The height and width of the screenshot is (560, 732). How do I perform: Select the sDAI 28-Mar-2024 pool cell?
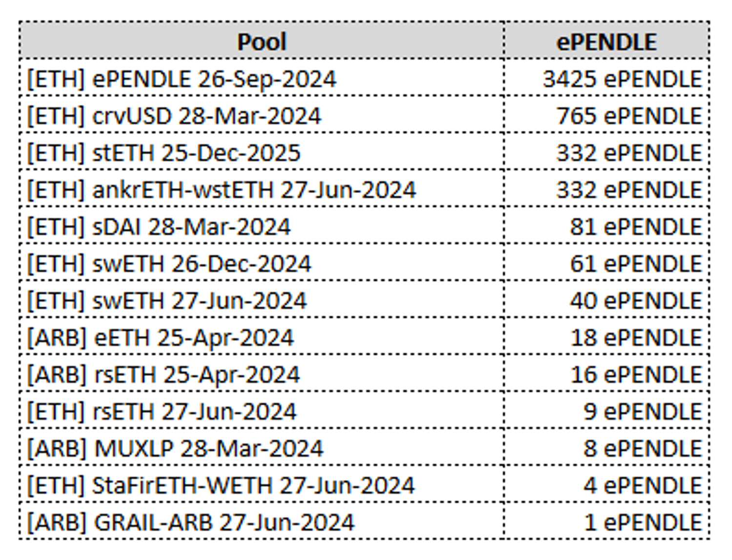tap(159, 227)
